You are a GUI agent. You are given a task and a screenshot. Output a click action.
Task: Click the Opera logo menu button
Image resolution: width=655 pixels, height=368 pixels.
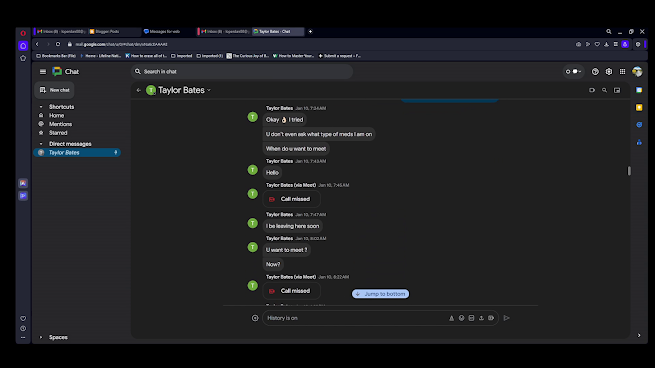tap(23, 33)
